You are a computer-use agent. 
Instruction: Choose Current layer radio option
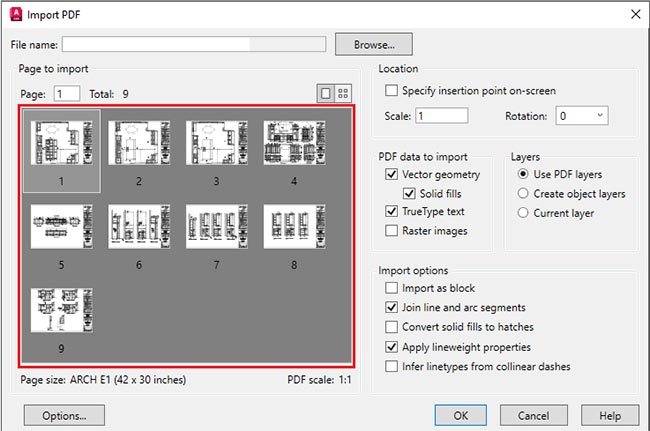[x=524, y=213]
